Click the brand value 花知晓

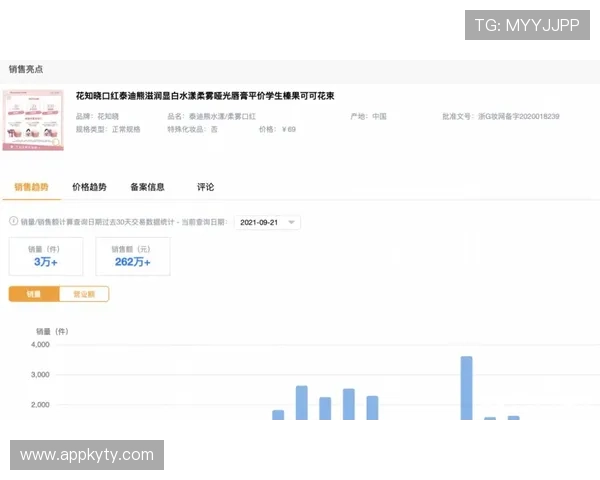[108, 116]
